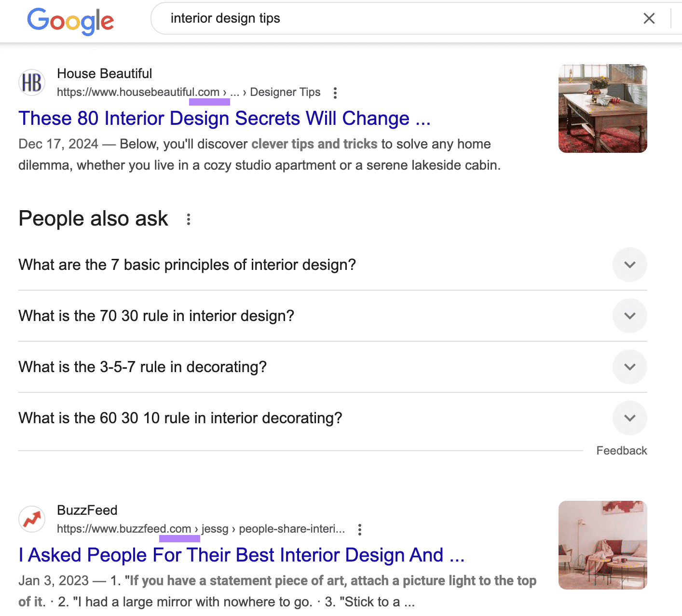The image size is (682, 616).
Task: Click the clear (X) icon in search bar
Action: [x=649, y=18]
